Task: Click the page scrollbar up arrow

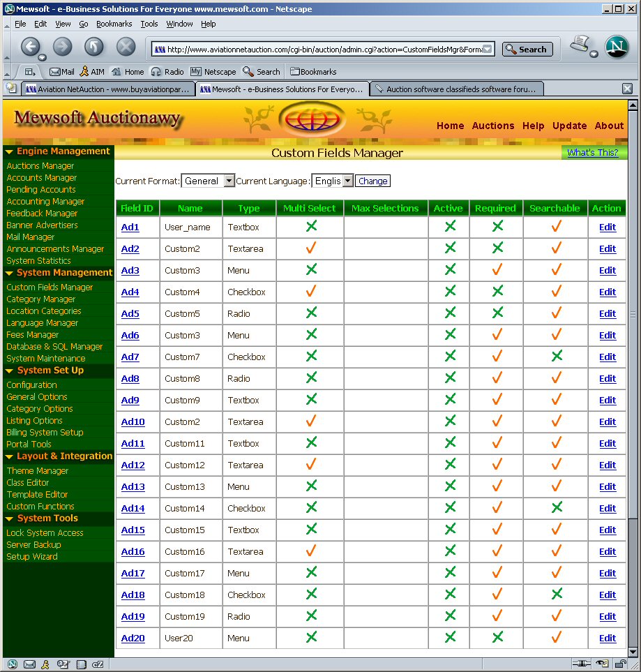Action: 633,105
